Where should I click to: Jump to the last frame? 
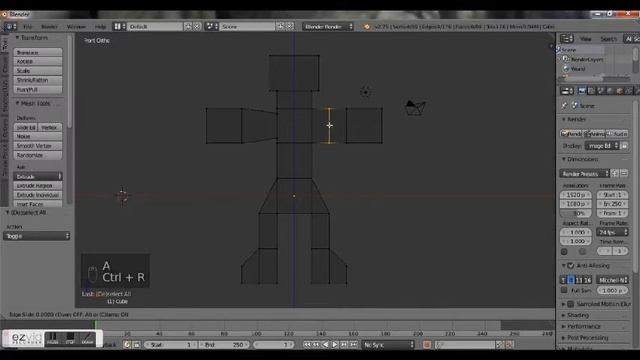353,345
